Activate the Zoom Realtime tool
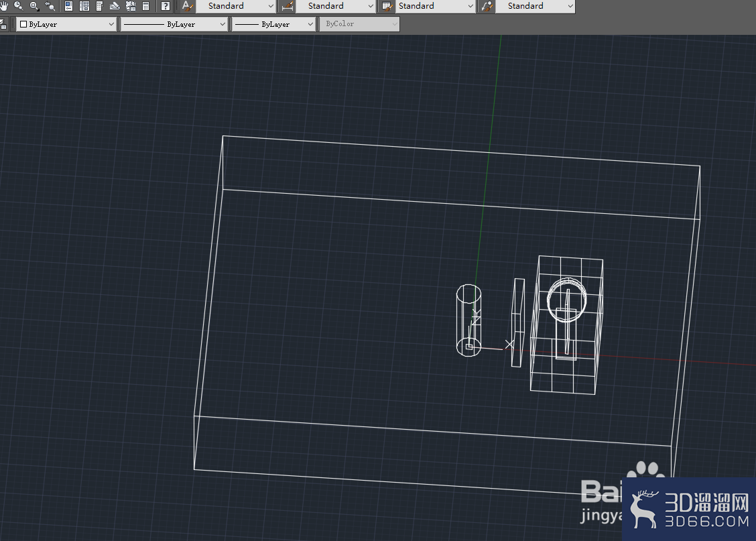 tap(19, 6)
